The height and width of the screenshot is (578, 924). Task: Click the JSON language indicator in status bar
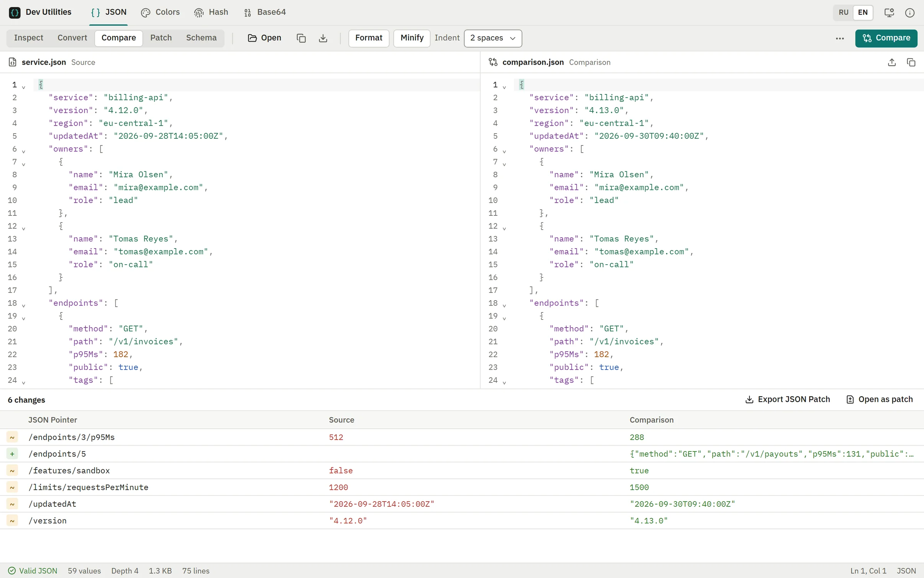click(906, 571)
